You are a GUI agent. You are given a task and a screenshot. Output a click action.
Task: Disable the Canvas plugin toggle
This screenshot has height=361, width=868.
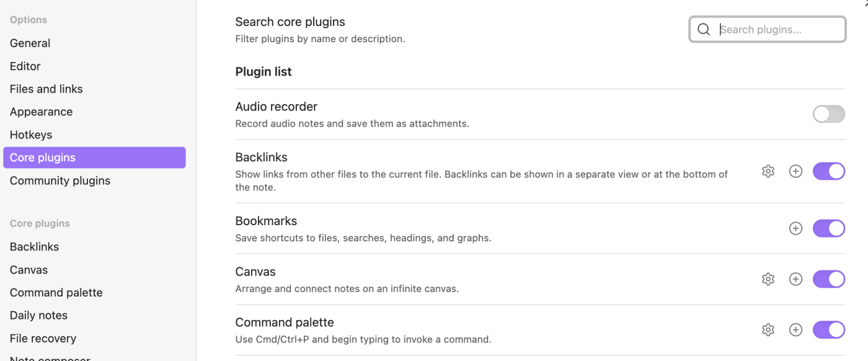point(829,279)
